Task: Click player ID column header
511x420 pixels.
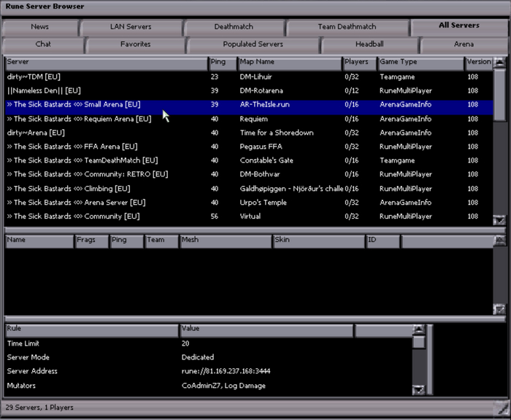Action: [x=383, y=241]
